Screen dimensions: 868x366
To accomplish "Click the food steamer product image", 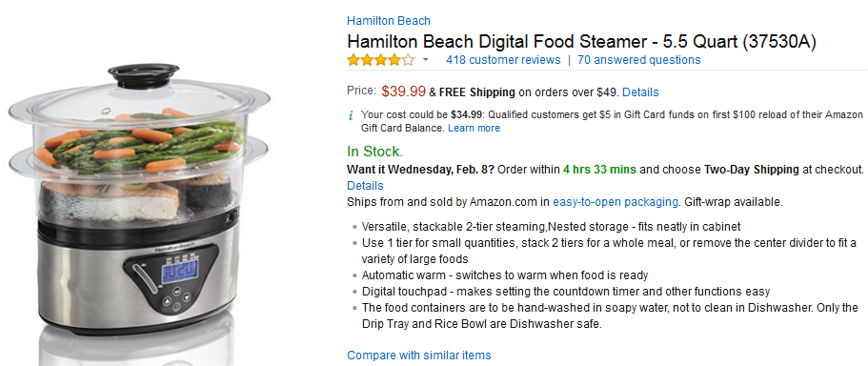I will click(x=138, y=198).
